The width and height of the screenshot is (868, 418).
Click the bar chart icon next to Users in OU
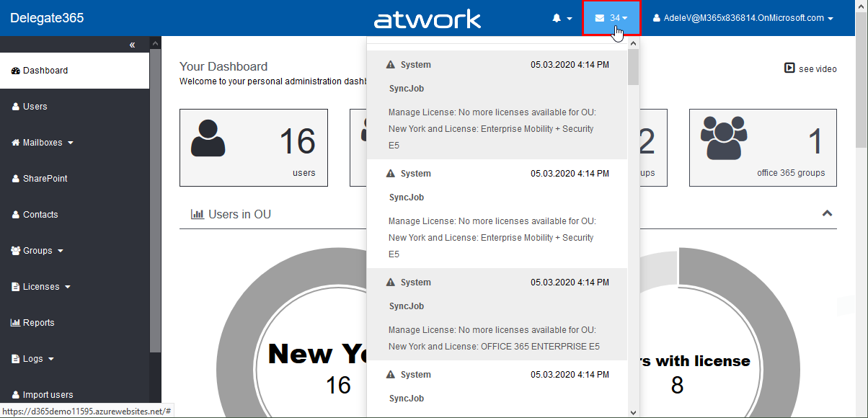click(197, 214)
